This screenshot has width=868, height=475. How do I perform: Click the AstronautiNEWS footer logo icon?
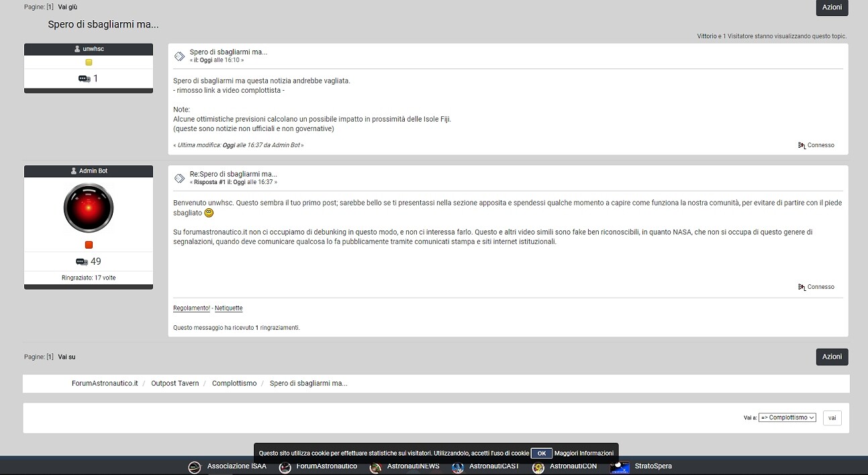(x=375, y=468)
